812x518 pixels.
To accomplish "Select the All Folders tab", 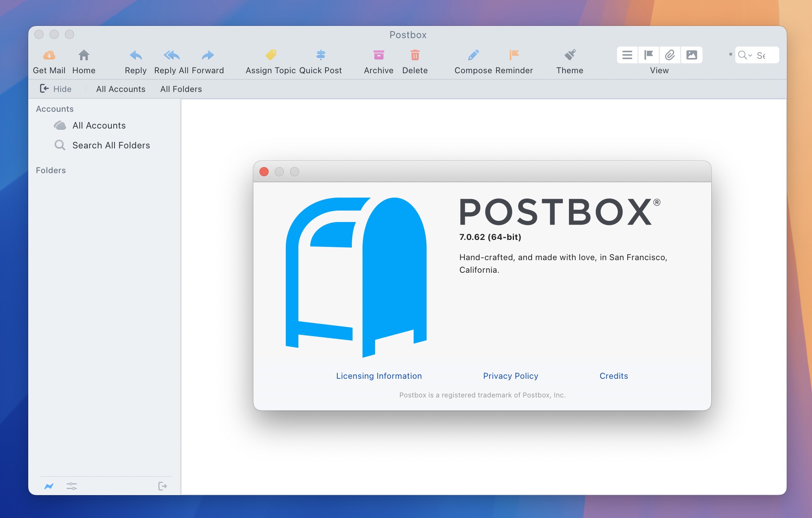I will click(181, 89).
